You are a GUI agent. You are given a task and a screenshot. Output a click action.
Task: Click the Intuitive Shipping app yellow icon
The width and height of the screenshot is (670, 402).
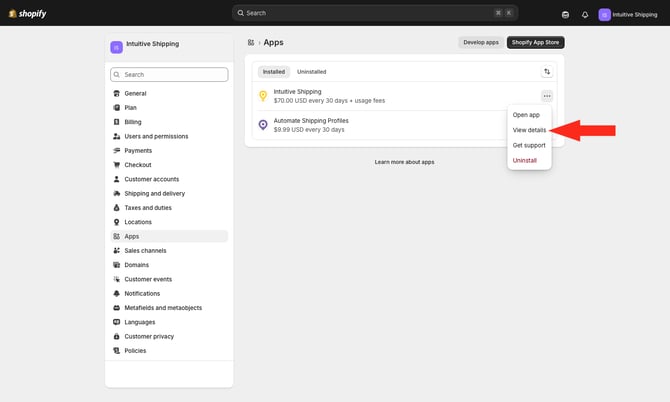coord(263,96)
